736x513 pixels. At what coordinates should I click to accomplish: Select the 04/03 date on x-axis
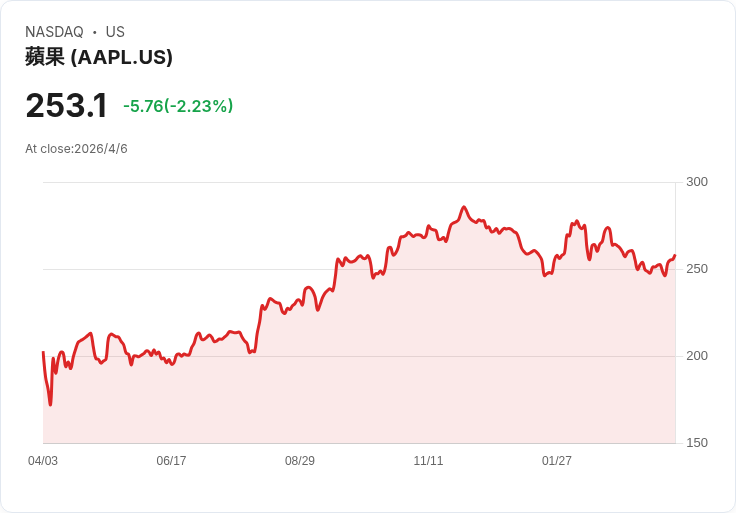coord(43,461)
